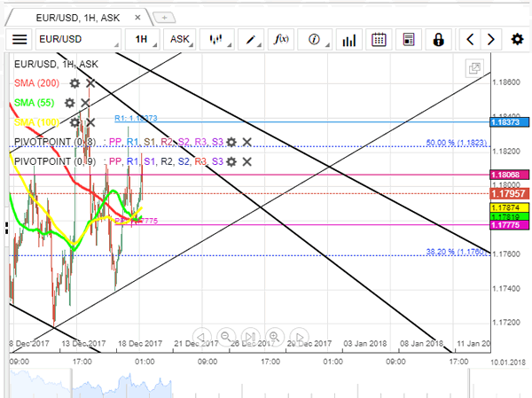Viewport: 532px width, 398px height.
Task: Select the pencil drawing tool
Action: tap(251, 39)
